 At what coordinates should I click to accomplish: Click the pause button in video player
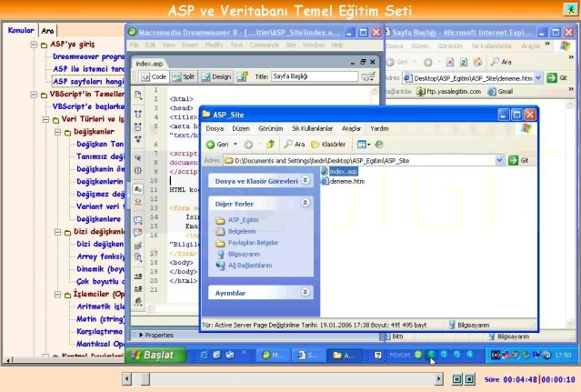(456, 379)
